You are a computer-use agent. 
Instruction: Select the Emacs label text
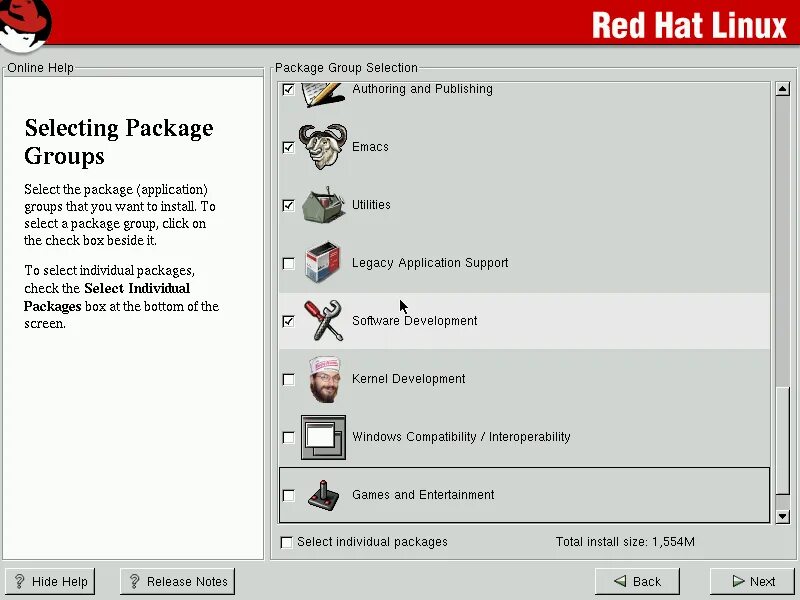pyautogui.click(x=370, y=147)
